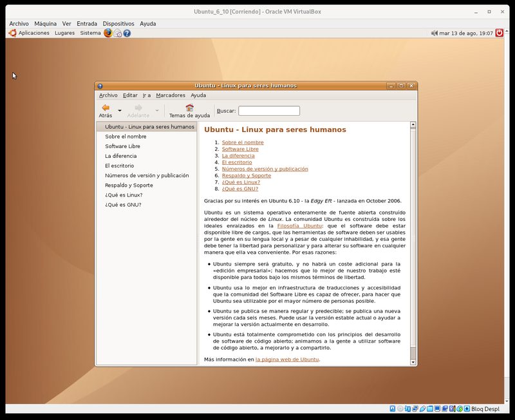This screenshot has height=420, width=515.
Task: Open the Editar menu
Action: point(130,95)
